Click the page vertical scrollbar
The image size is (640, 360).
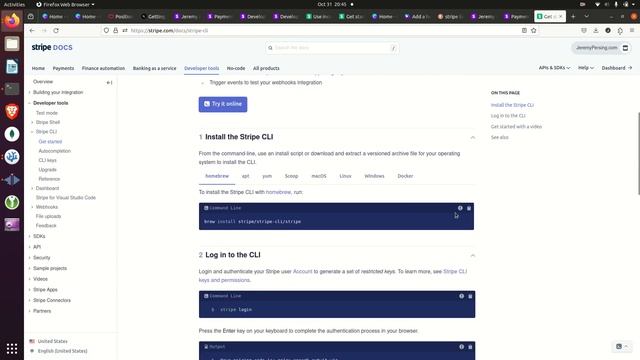click(638, 153)
